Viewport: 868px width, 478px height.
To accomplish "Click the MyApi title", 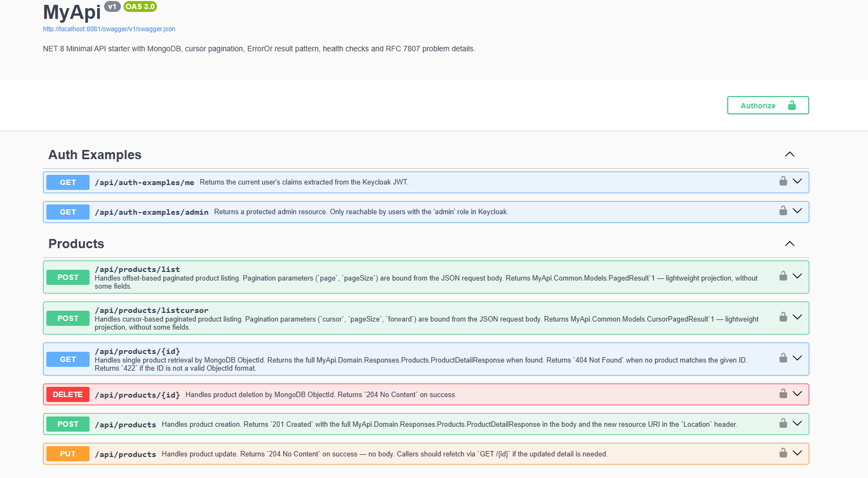I will [x=72, y=12].
